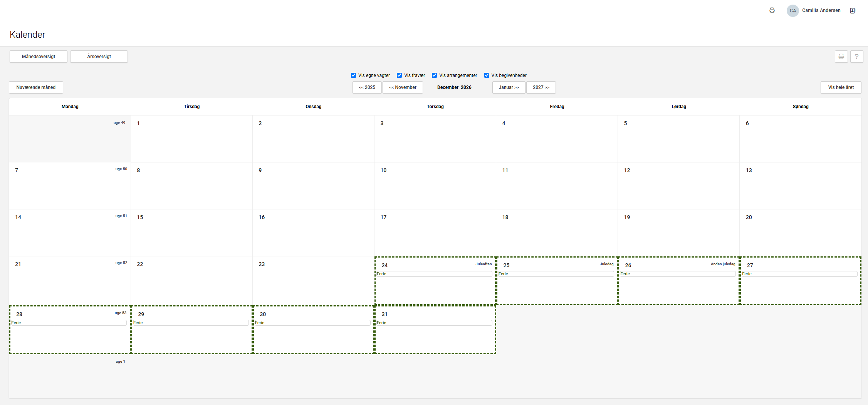Screen dimensions: 868x405
Task: Toggle the Vis arrangementer checkbox
Action: [434, 75]
